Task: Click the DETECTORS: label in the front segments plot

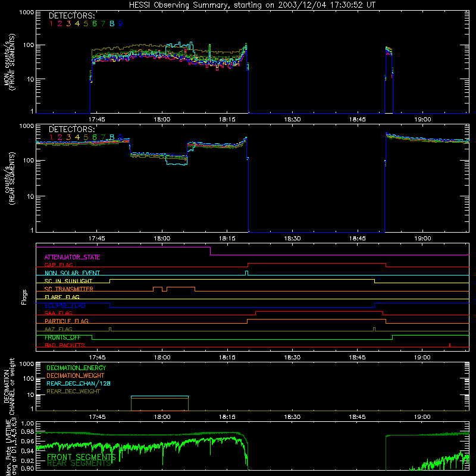Action: pos(72,15)
